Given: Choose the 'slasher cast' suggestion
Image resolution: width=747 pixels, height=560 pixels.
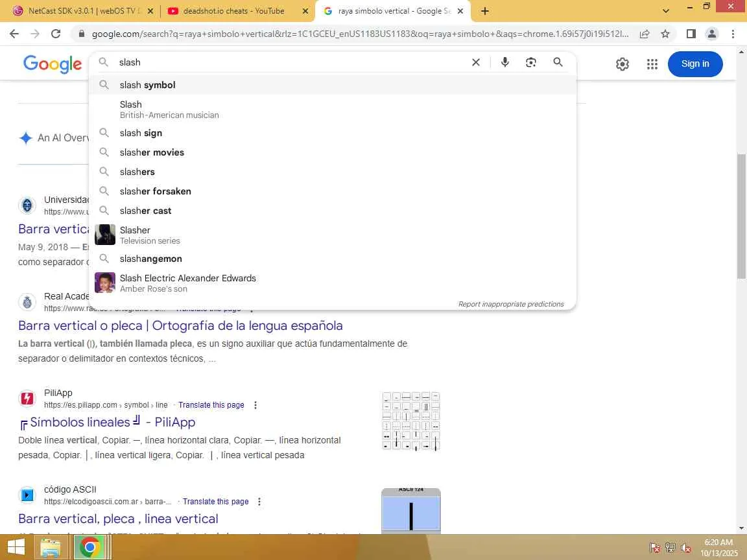Looking at the screenshot, I should click(x=333, y=211).
